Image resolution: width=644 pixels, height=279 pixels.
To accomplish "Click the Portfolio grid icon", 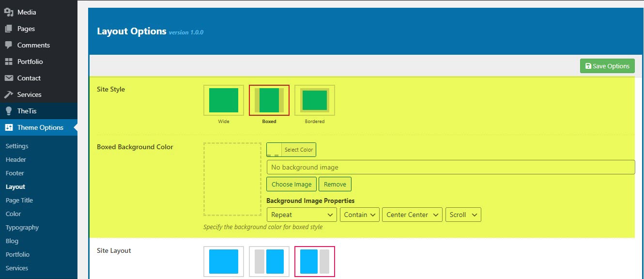I will tap(9, 62).
